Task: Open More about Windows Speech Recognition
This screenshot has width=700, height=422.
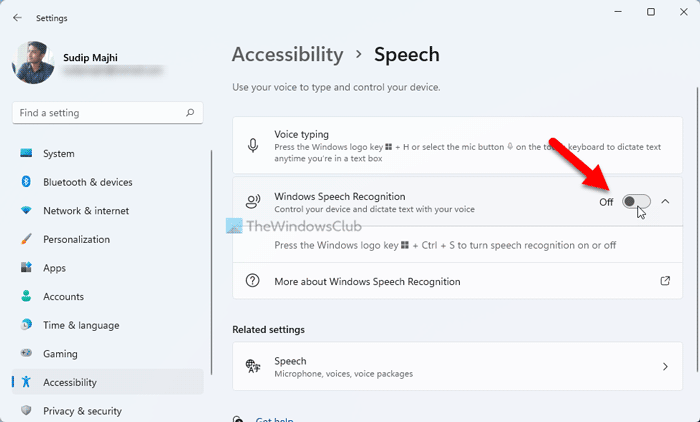Action: click(x=458, y=281)
